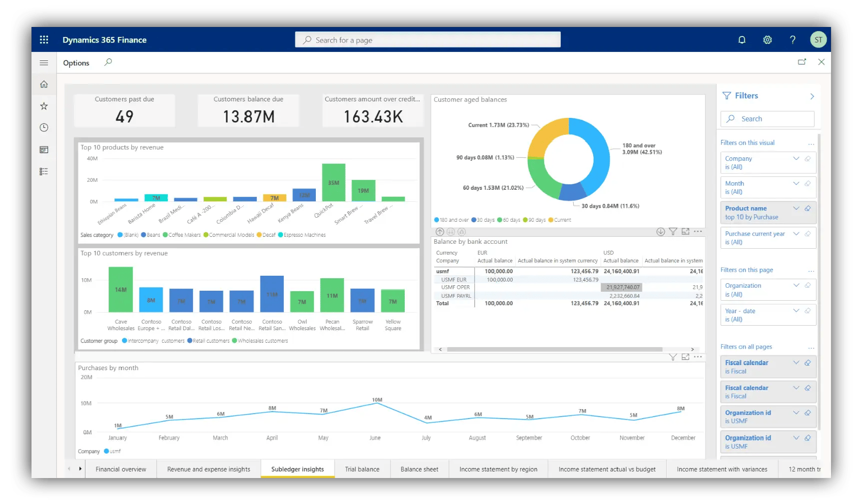Image resolution: width=862 pixels, height=504 pixels.
Task: Expand the Company filter dropdown
Action: (x=796, y=158)
